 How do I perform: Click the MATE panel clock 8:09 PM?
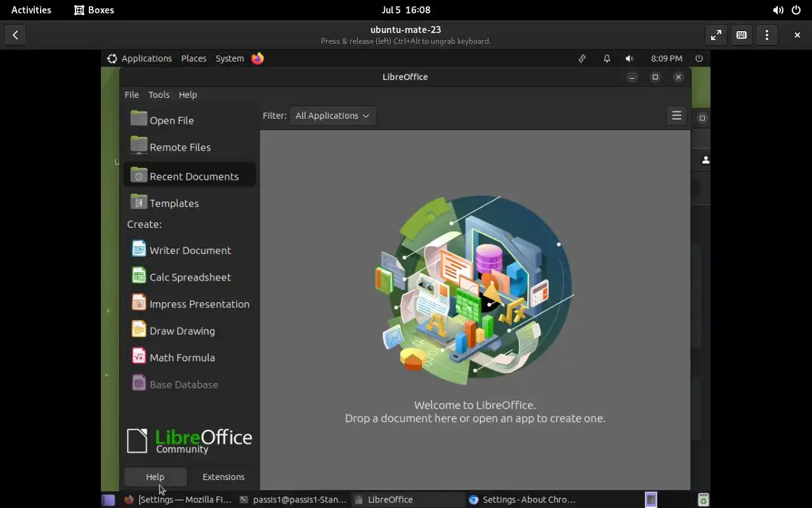tap(667, 58)
